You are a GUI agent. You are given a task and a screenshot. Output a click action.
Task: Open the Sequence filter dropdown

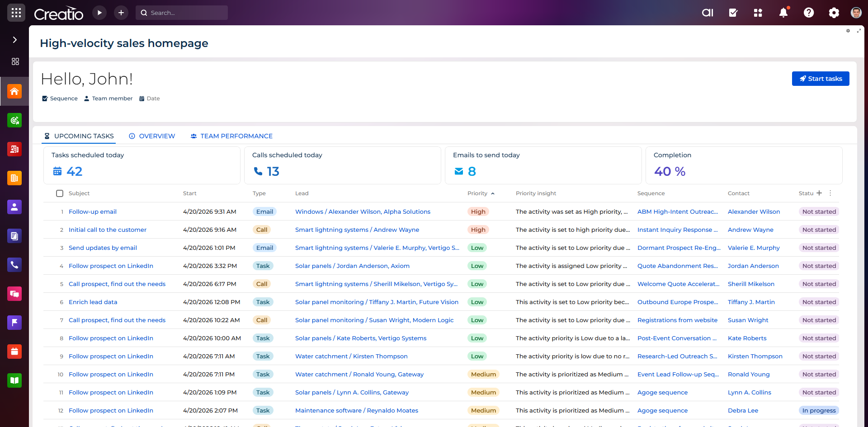60,99
